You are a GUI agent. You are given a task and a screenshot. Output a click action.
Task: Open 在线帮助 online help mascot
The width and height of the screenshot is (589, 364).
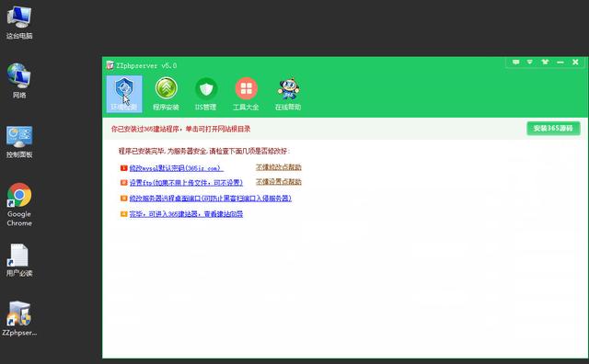(288, 94)
